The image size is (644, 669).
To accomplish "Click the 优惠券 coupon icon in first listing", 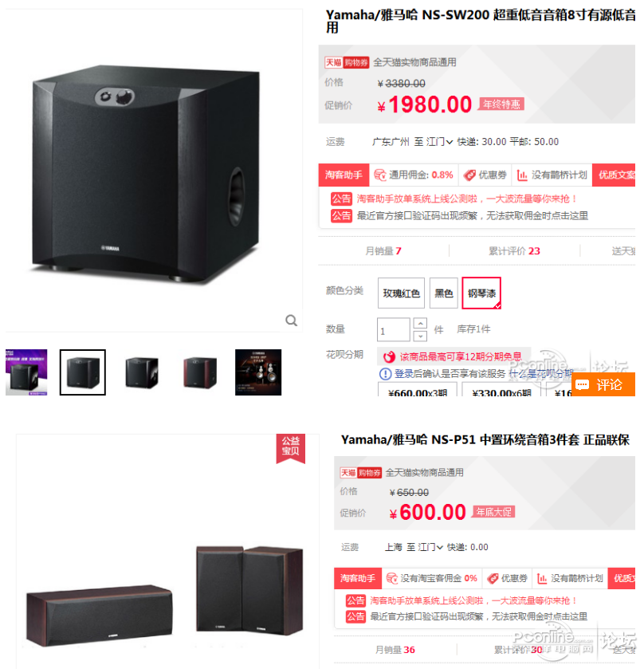I will (469, 175).
